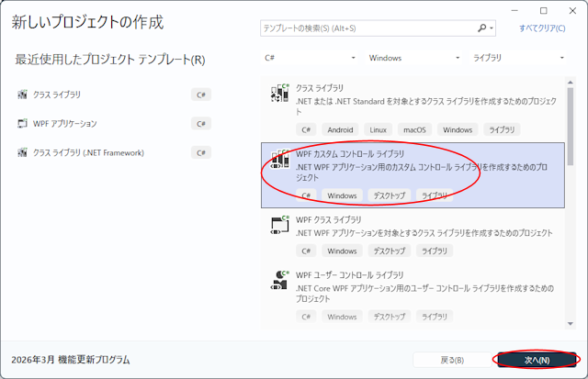
Task: Click recent WPF アプリケーション template icon
Action: coord(23,123)
